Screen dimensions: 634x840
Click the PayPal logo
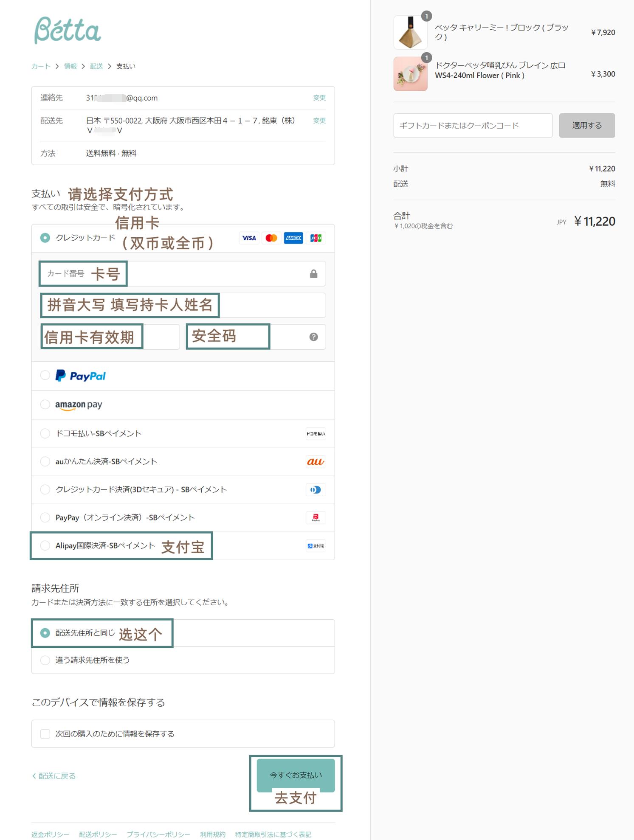[x=81, y=376]
